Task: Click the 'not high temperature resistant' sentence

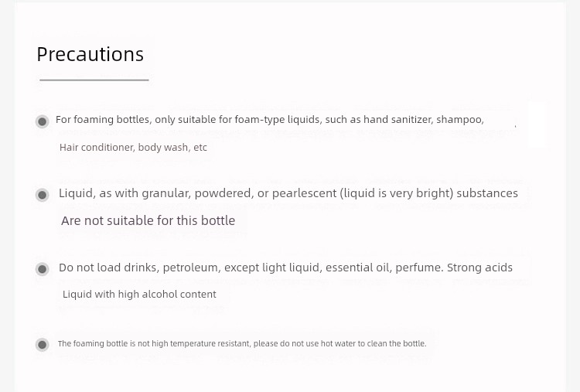Action: [242, 343]
